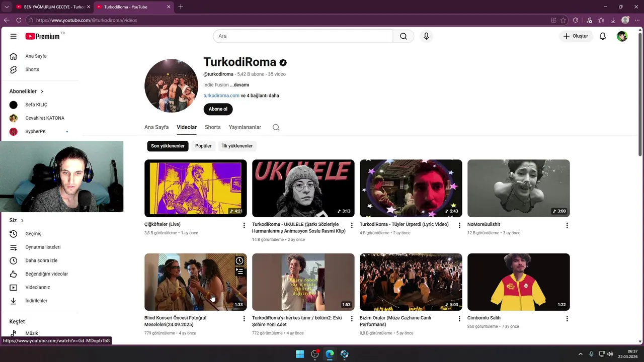Open the YouTube hamburger guide menu
The image size is (644, 362).
tap(14, 36)
